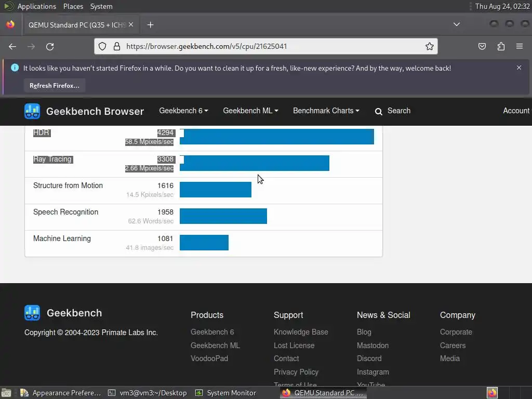Open a new tab with plus button
532x399 pixels.
pyautogui.click(x=150, y=25)
